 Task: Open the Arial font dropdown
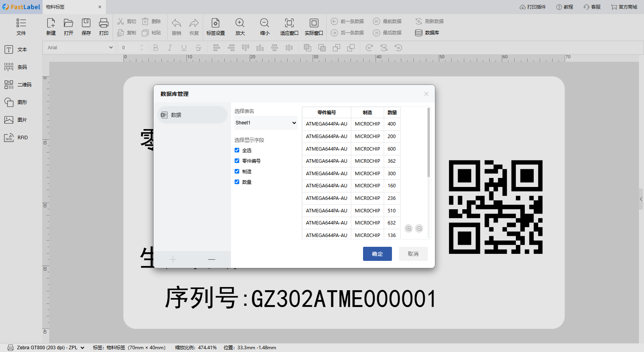(80, 48)
